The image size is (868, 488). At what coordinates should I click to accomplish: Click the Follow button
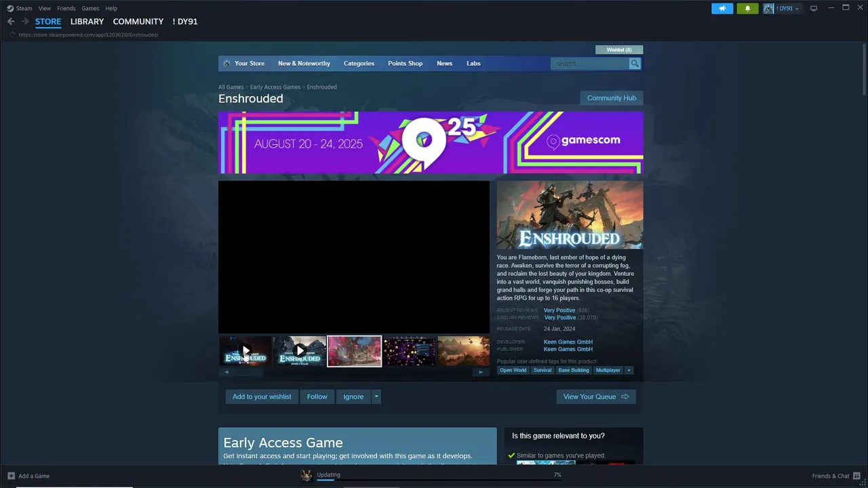coord(317,396)
